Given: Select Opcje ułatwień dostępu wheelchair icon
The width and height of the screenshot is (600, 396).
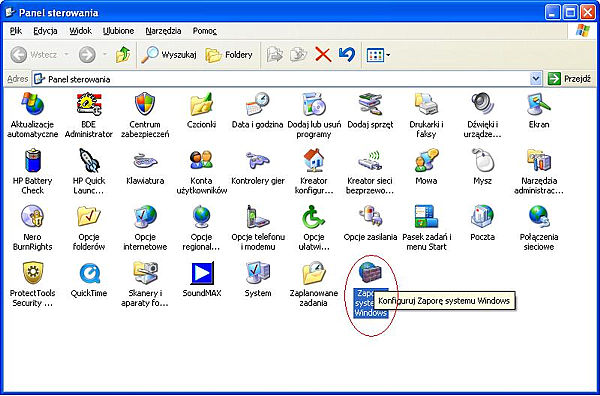Looking at the screenshot, I should pos(313,217).
